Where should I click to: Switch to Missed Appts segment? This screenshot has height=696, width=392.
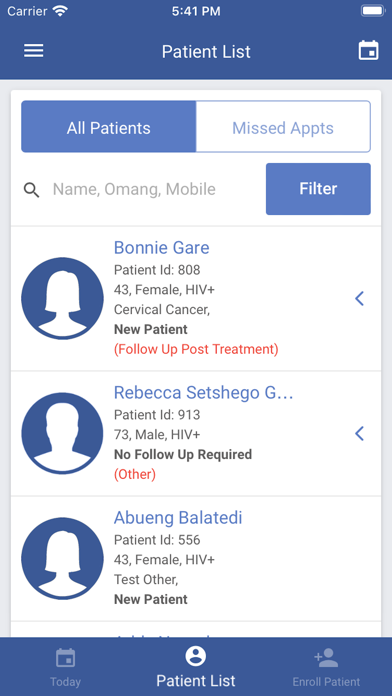pyautogui.click(x=283, y=127)
